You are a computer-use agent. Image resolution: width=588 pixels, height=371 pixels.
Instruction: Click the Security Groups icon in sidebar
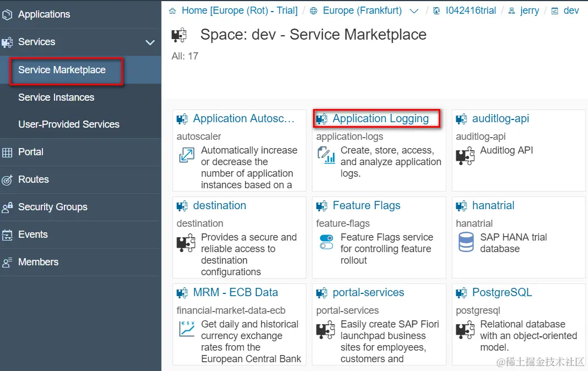[x=7, y=207]
